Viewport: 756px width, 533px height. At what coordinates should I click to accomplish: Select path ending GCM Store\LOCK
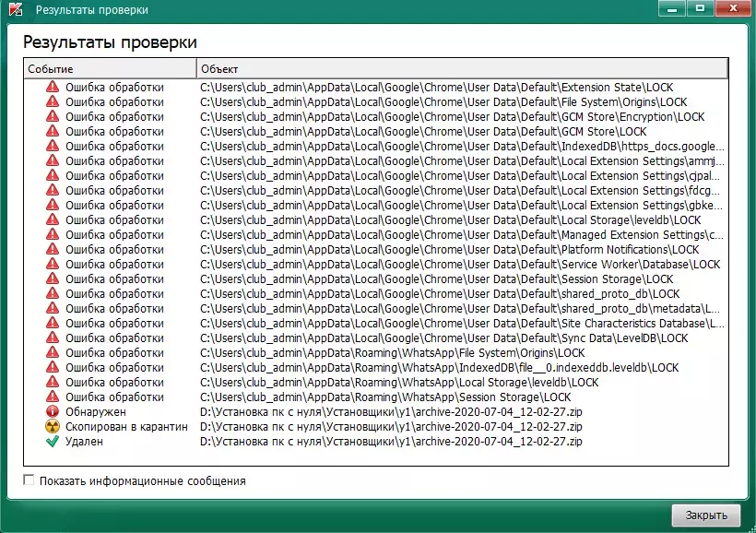(423, 131)
